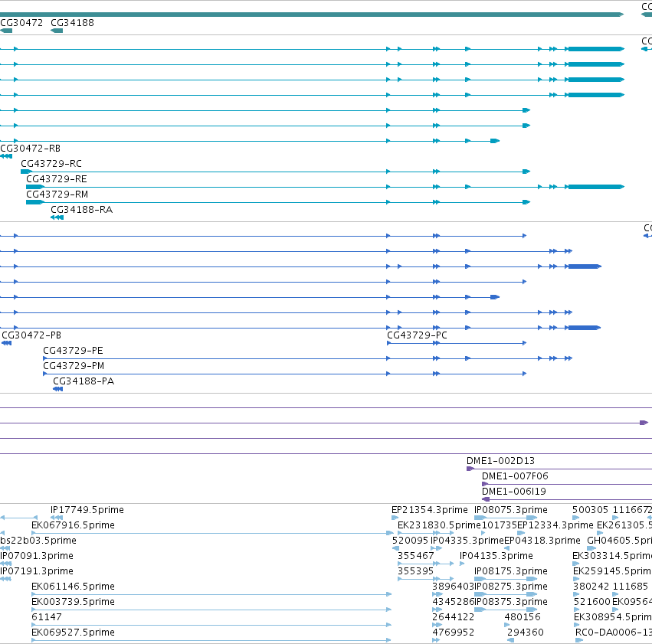Click the 521600 feature label

(x=592, y=602)
